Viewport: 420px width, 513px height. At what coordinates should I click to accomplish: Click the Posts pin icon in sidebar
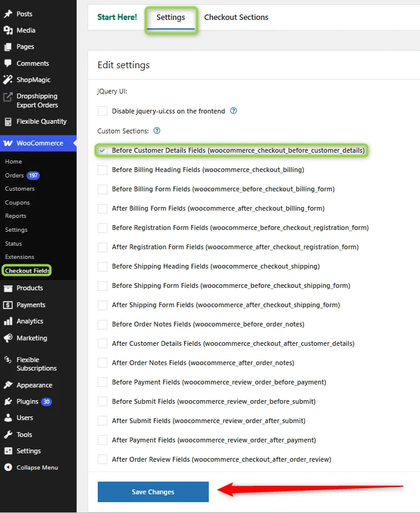[8, 14]
